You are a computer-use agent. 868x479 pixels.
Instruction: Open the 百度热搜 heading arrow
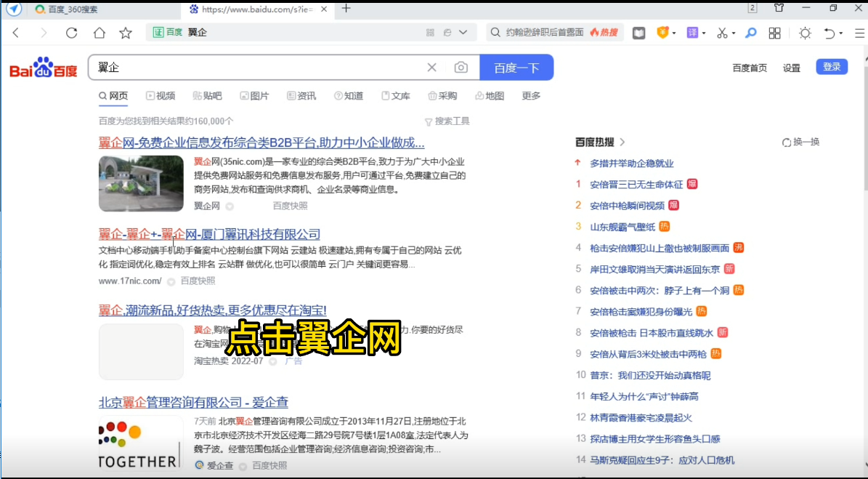click(622, 142)
